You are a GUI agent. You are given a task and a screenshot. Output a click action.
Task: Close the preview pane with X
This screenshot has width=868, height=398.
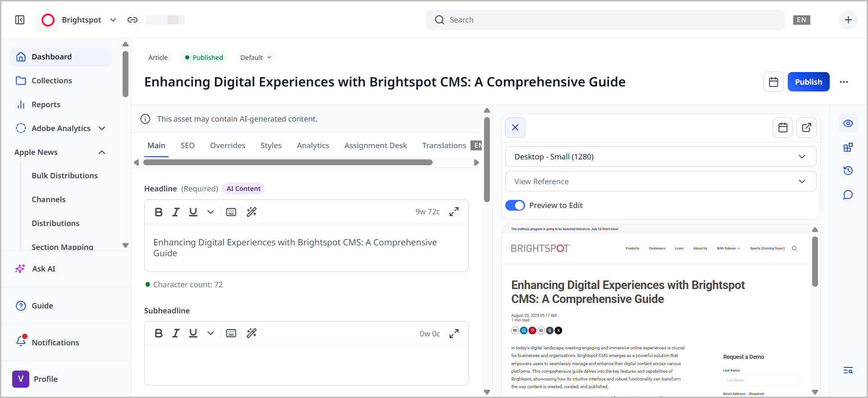coord(515,127)
